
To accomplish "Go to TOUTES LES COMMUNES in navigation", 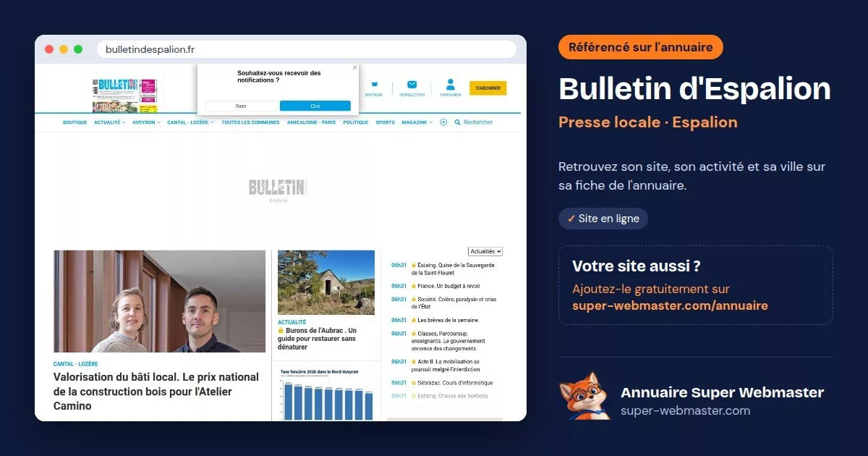I will 250,122.
